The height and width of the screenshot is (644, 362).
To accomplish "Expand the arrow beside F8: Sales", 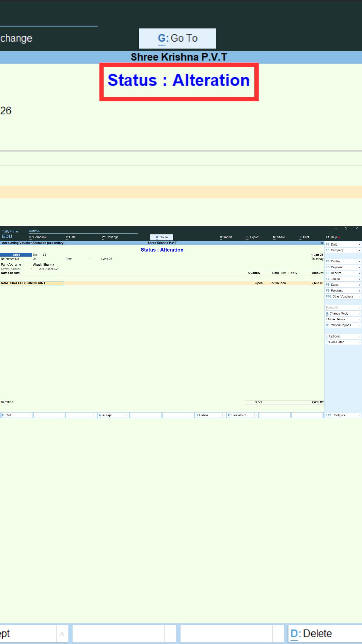I will coord(360,285).
